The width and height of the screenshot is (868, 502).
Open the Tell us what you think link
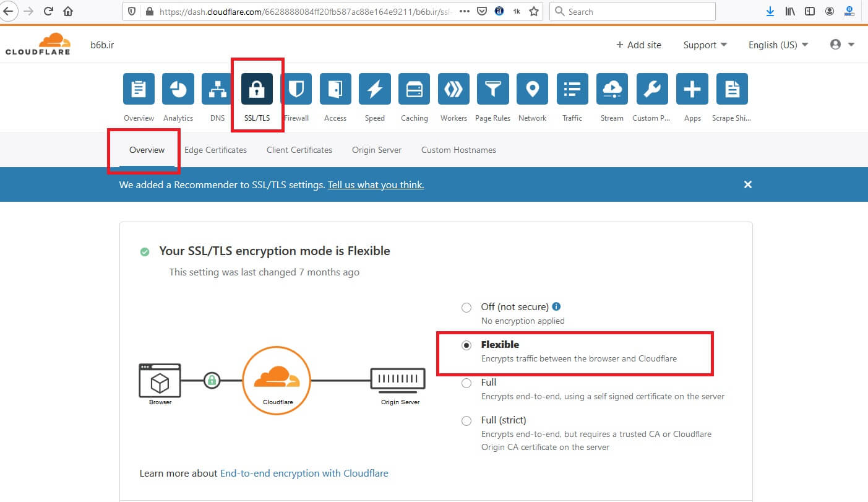click(376, 184)
